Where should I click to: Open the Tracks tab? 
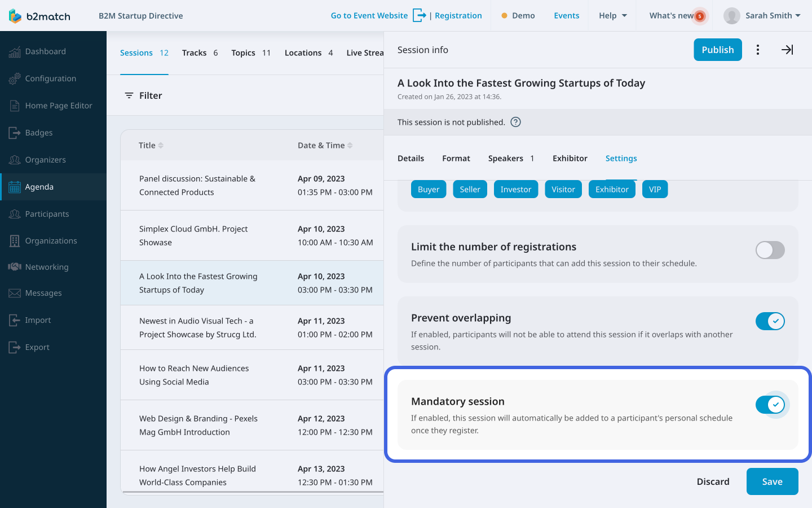coord(195,53)
